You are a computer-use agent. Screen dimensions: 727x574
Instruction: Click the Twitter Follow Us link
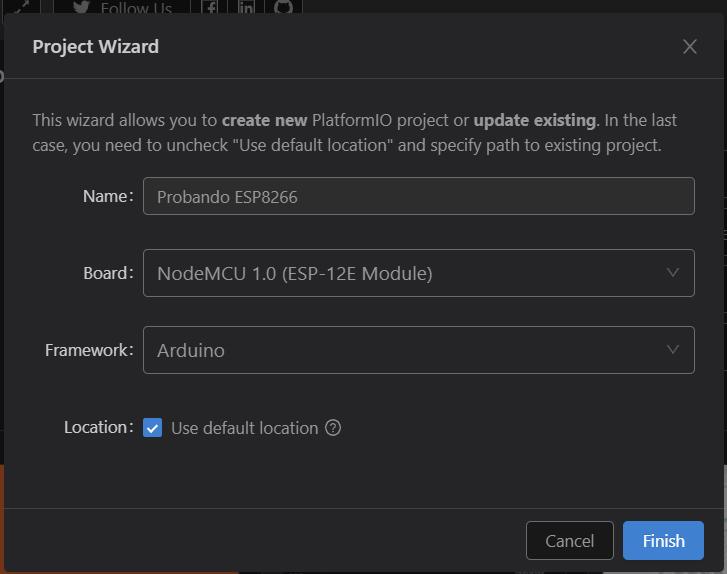(122, 7)
